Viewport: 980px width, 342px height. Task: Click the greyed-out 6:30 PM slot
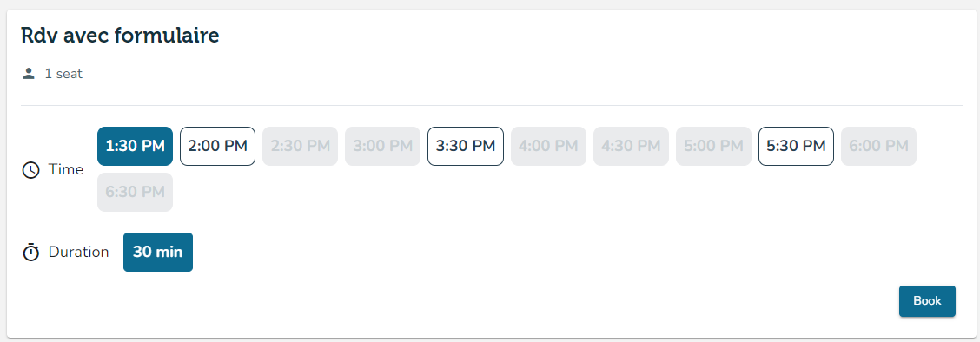coord(135,192)
